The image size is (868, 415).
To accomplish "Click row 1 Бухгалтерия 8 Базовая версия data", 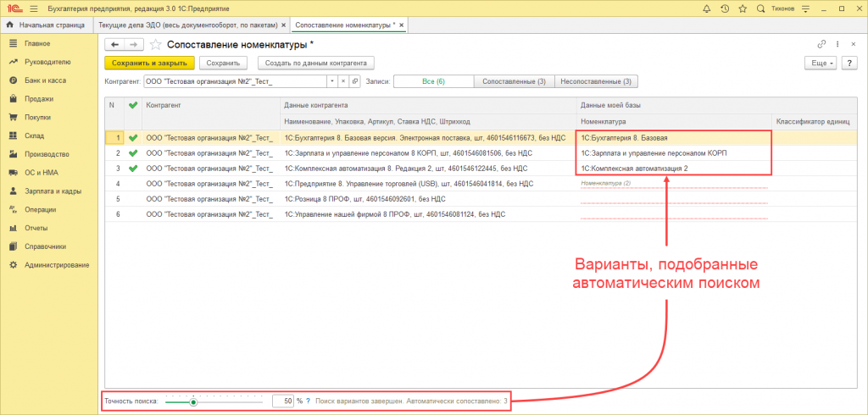I will click(428, 138).
